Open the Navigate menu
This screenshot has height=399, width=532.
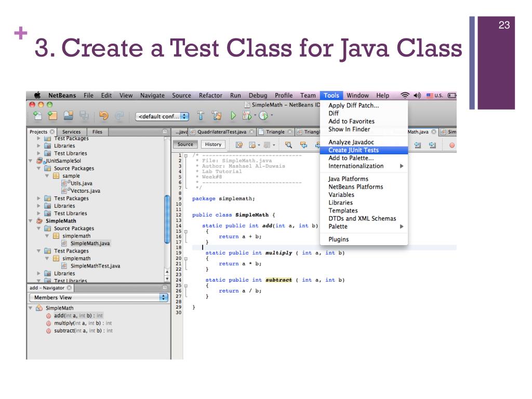coord(152,96)
